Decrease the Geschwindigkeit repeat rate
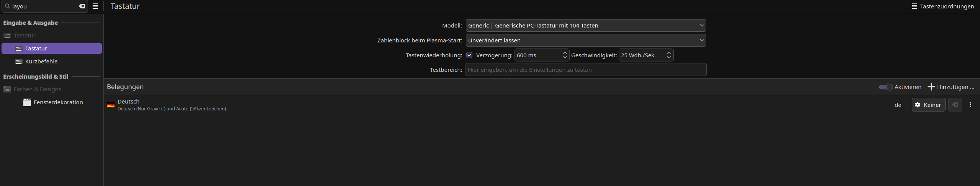 coord(669,58)
